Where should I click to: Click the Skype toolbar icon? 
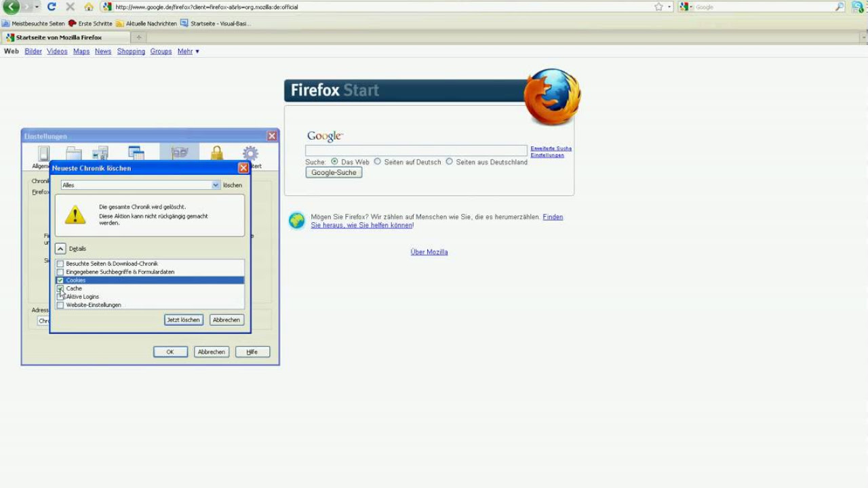pyautogui.click(x=856, y=7)
